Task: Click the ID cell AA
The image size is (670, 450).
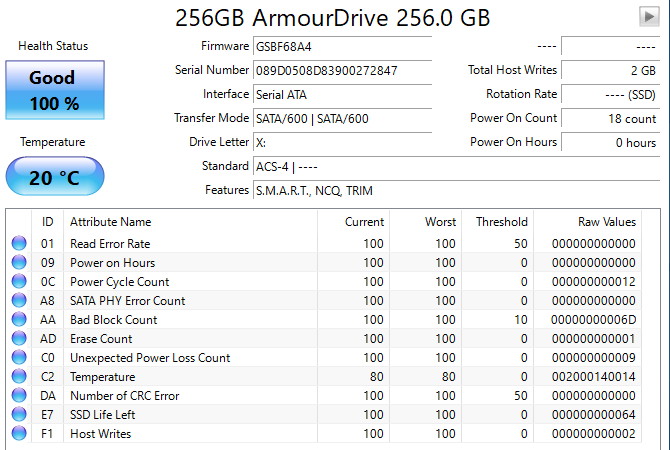Action: tap(48, 320)
